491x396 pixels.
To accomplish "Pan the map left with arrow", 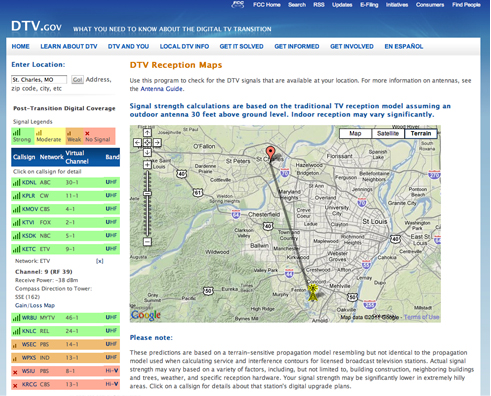I will click(x=137, y=143).
